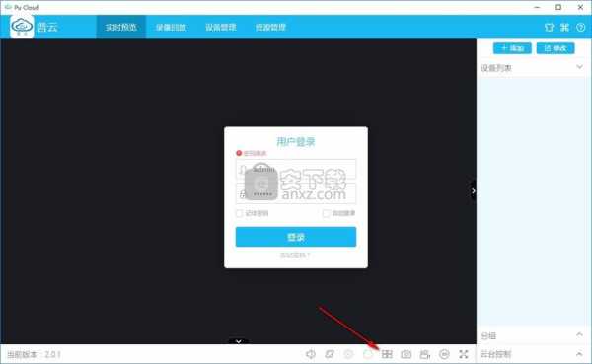592x364 pixels.
Task: Maximize the Pu Cloud window
Action: [x=558, y=7]
